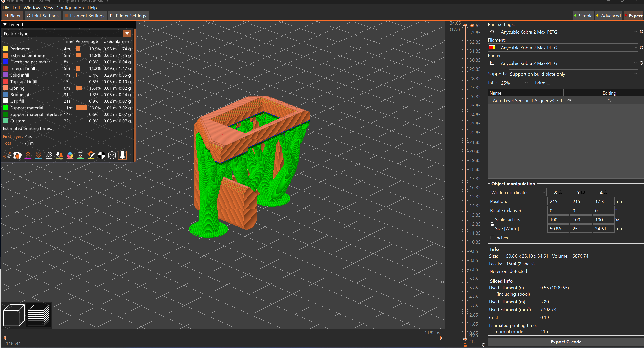The height and width of the screenshot is (348, 644).
Task: Open the Configuration menu
Action: (70, 8)
